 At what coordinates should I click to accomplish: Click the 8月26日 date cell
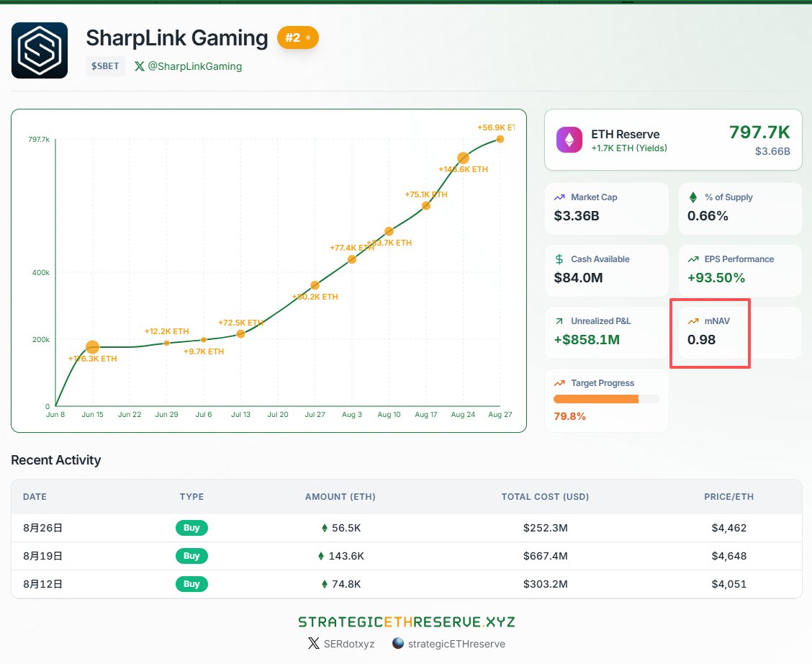(x=42, y=528)
